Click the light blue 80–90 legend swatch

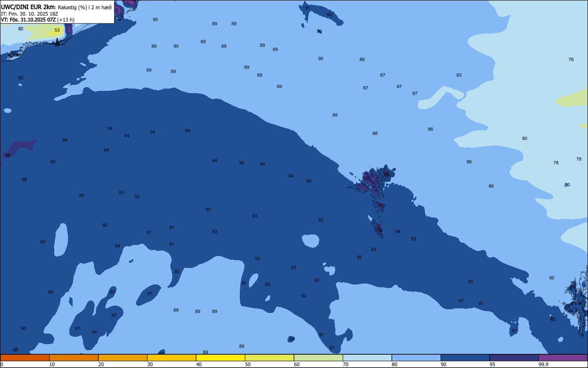tap(416, 357)
